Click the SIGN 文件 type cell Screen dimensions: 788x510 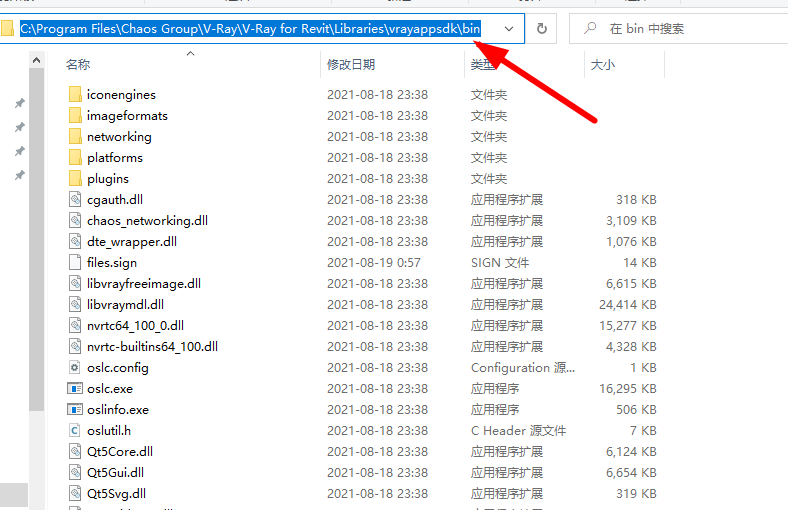[500, 263]
